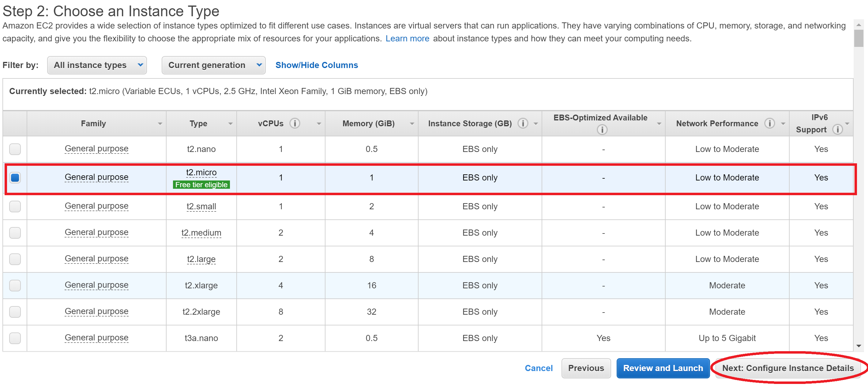The width and height of the screenshot is (868, 387).
Task: Click General purpose in t2.nano row
Action: tap(96, 149)
